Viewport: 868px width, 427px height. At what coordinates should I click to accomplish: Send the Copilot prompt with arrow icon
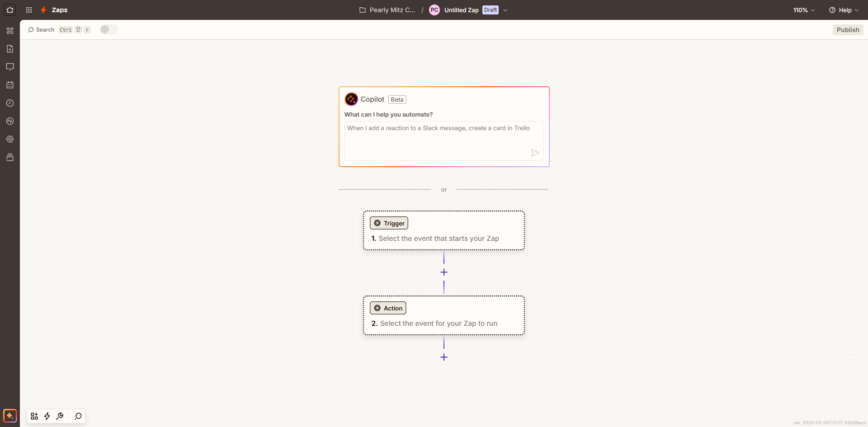pyautogui.click(x=535, y=153)
